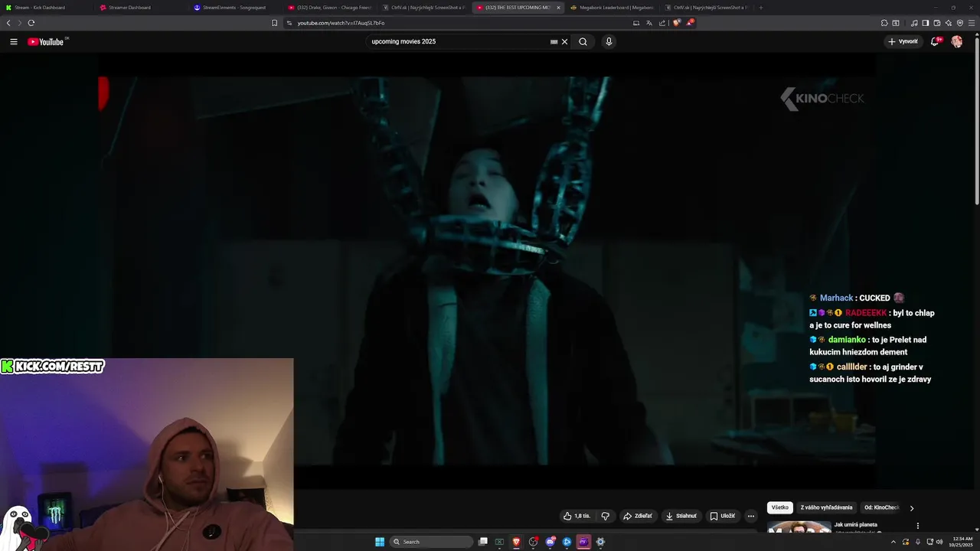
Task: Open Brave Rewards triangle icon
Action: tap(689, 23)
